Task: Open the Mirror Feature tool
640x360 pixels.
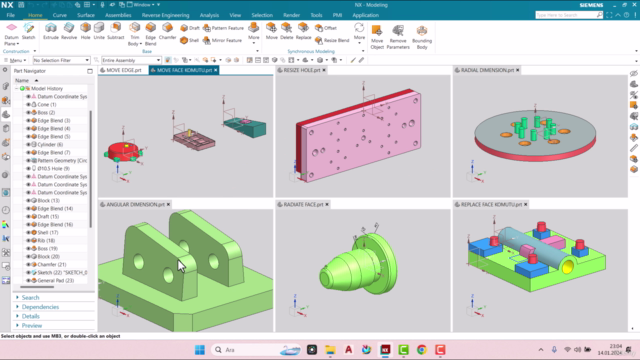Action: 222,40
